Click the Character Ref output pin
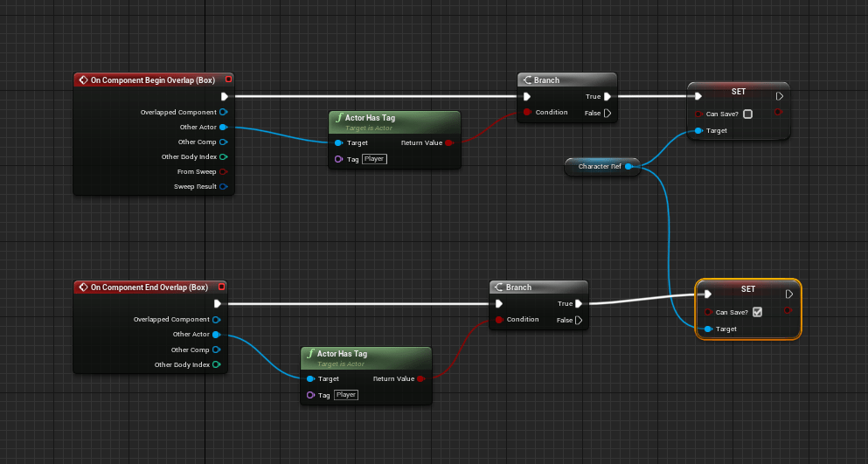 point(628,166)
